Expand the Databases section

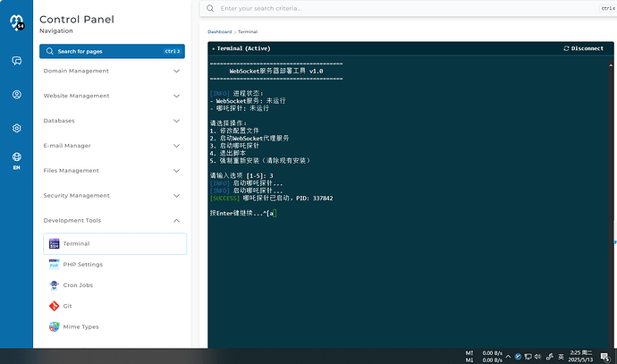[112, 121]
